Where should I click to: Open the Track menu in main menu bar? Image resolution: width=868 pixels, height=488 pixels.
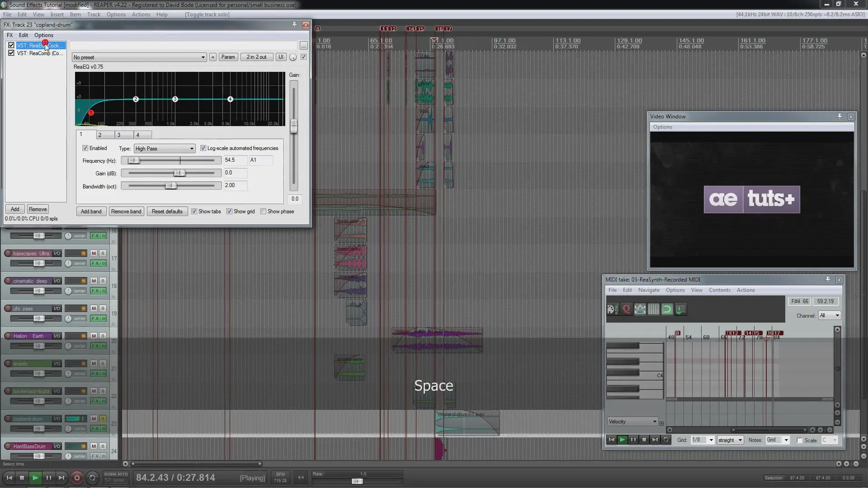click(94, 14)
